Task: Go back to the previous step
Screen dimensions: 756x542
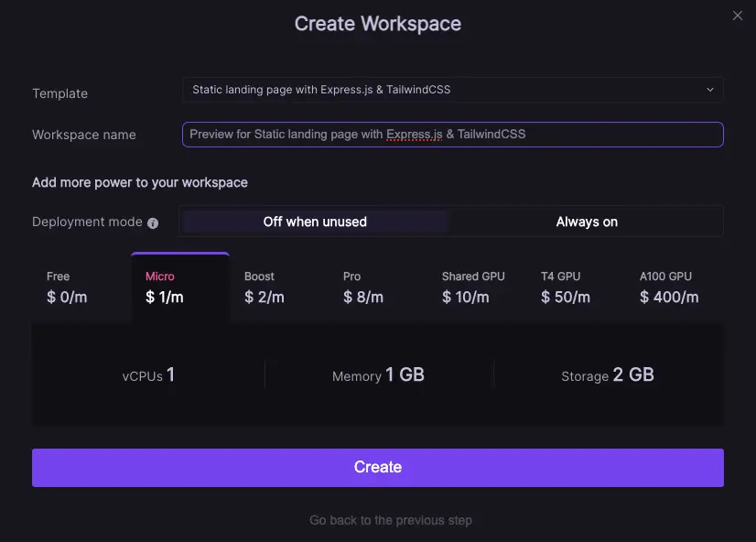Action: point(391,520)
